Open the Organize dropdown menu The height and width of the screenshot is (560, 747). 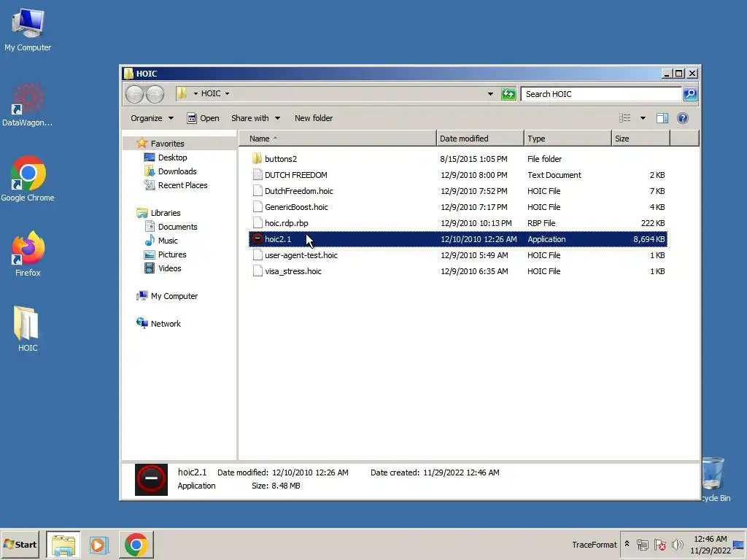point(152,118)
